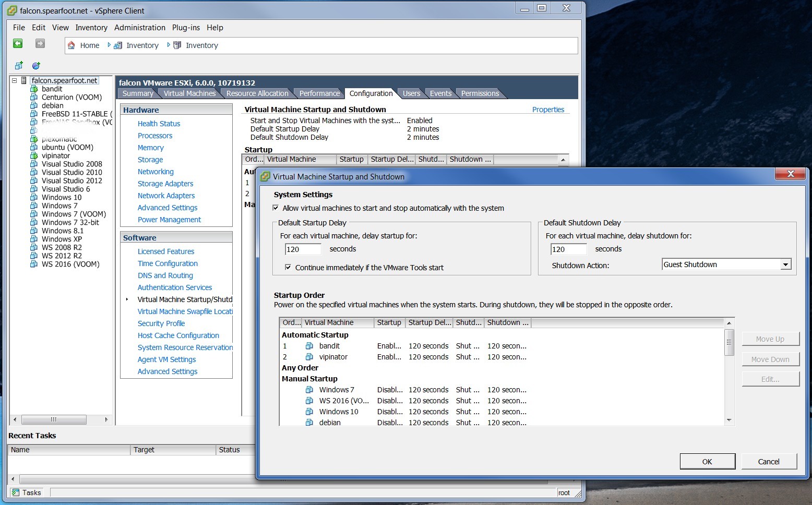This screenshot has width=812, height=505.
Task: Select the plexomatic VM icon
Action: 34,139
